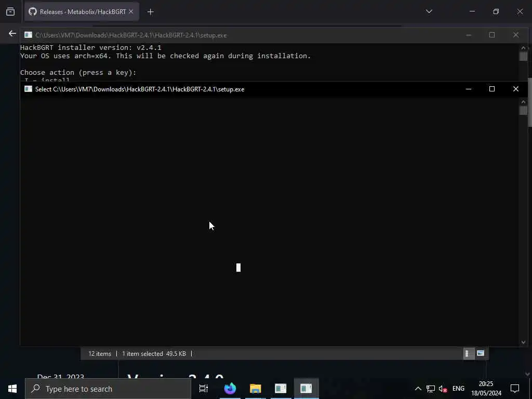Close the background setup.exe console window
The width and height of the screenshot is (532, 399).
(516, 35)
